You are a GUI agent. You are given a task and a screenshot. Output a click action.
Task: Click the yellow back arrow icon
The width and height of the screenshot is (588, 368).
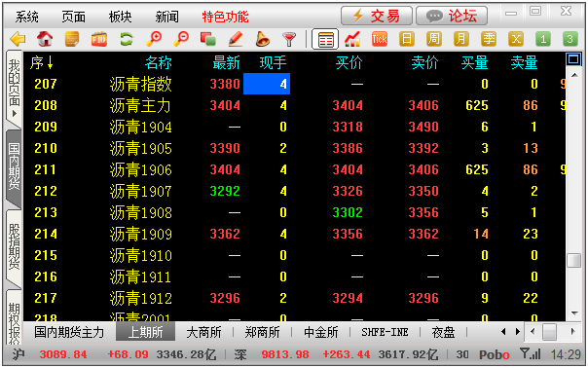[x=18, y=39]
